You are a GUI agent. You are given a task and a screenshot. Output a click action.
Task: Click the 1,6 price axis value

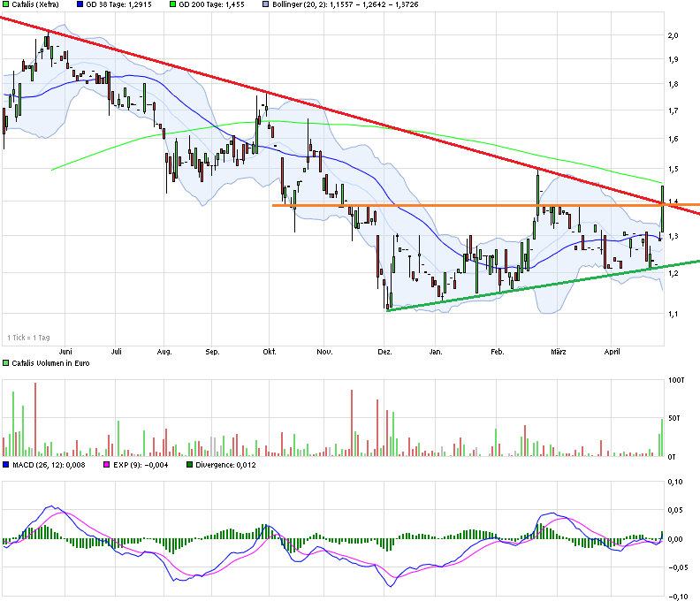(673, 139)
